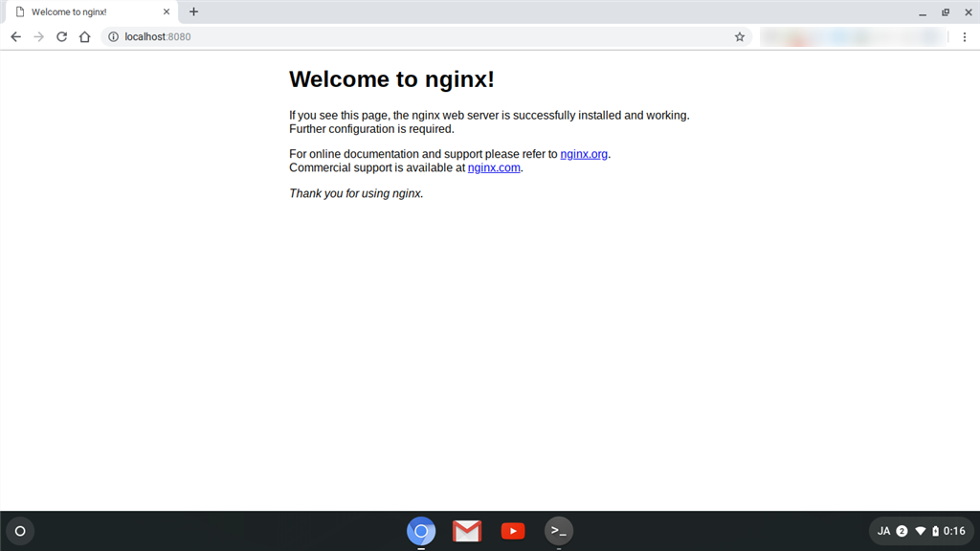Follow the nginx.org documentation link

tap(584, 154)
